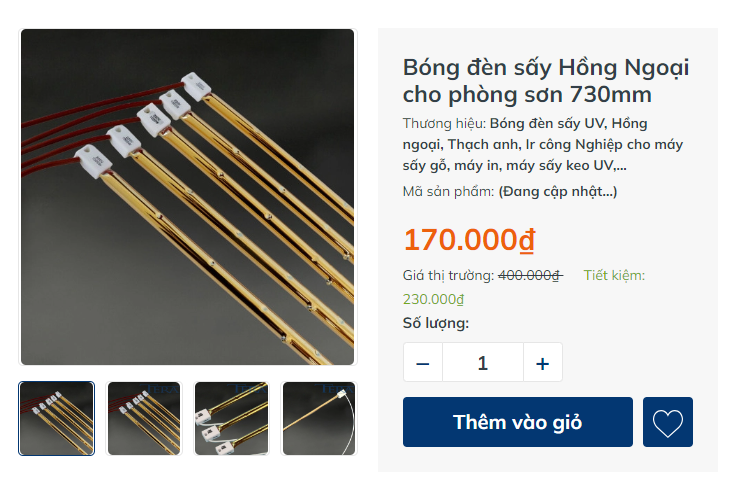Click the Thêm vào giỏ button

(x=518, y=422)
